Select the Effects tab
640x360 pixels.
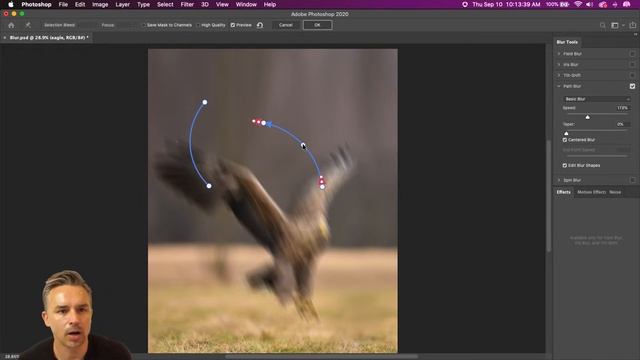click(564, 192)
